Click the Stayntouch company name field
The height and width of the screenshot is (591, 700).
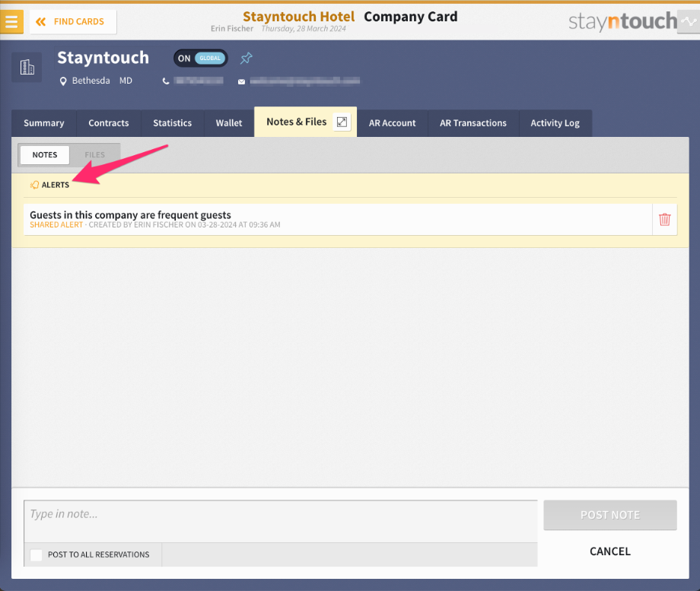(103, 58)
